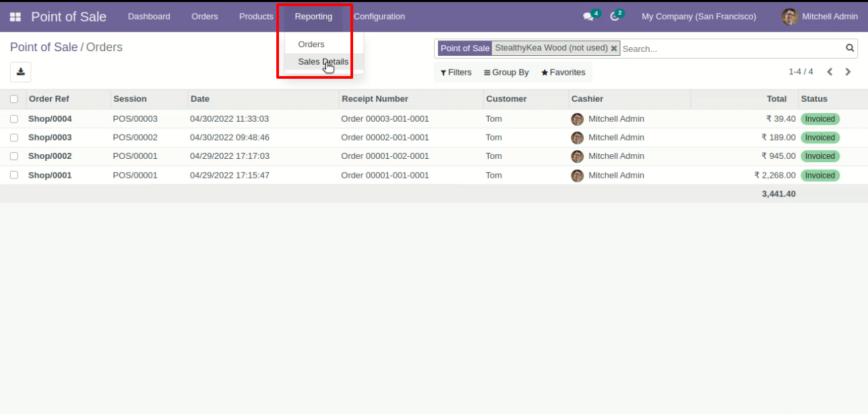Tick the checkbox for Shop/0001
Viewport: 868px width, 414px height.
point(14,175)
